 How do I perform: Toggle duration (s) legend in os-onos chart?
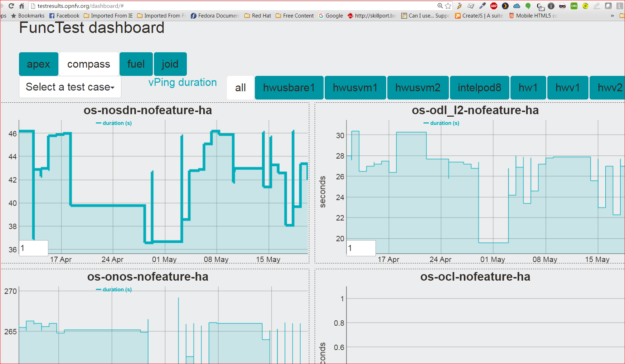[114, 290]
